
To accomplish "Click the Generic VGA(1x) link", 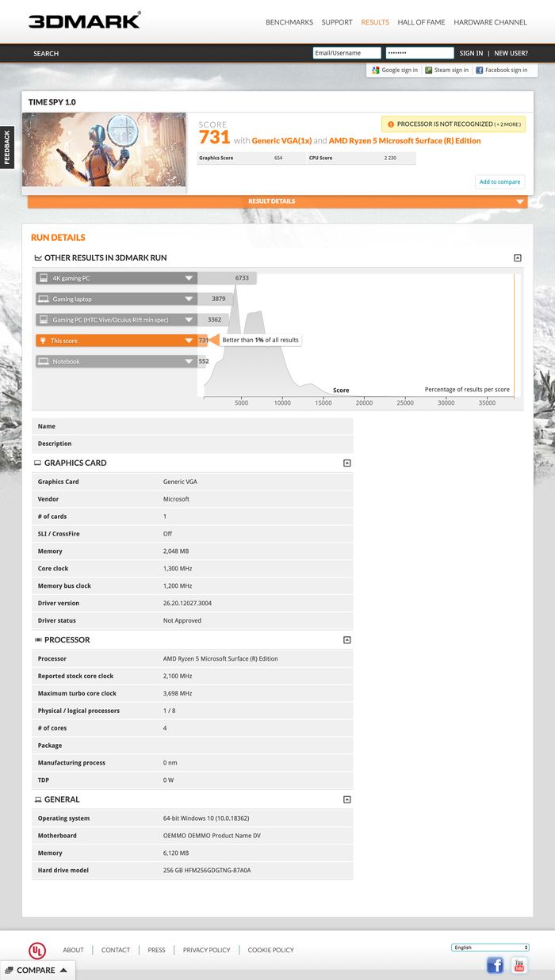I will (x=281, y=141).
